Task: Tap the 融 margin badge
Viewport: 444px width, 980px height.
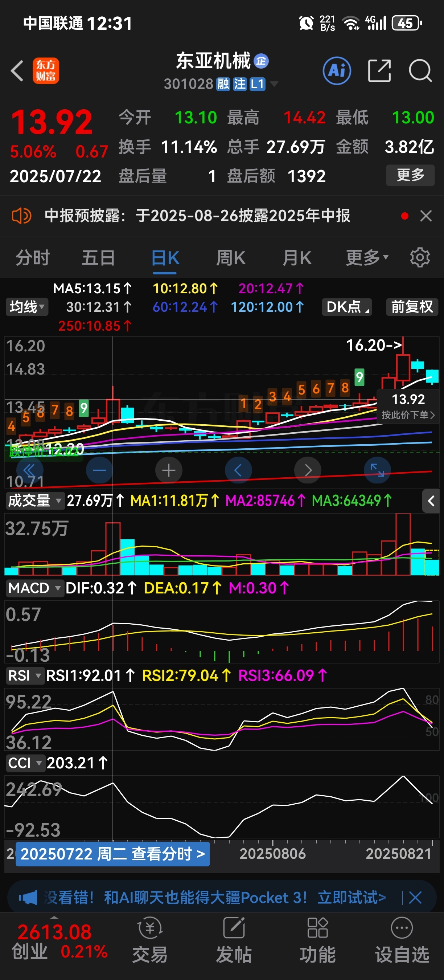Action: (223, 84)
